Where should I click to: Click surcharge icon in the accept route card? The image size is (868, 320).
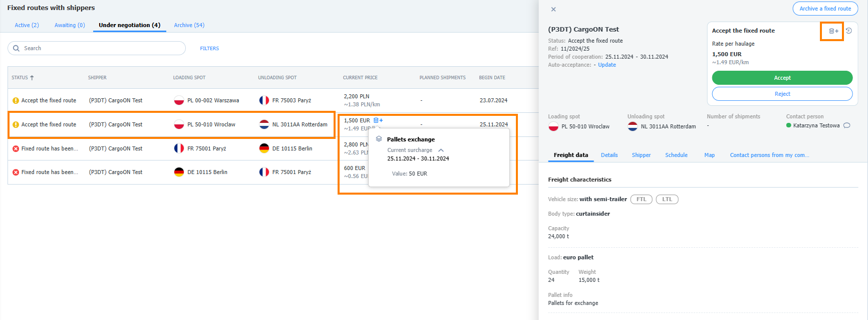click(833, 31)
